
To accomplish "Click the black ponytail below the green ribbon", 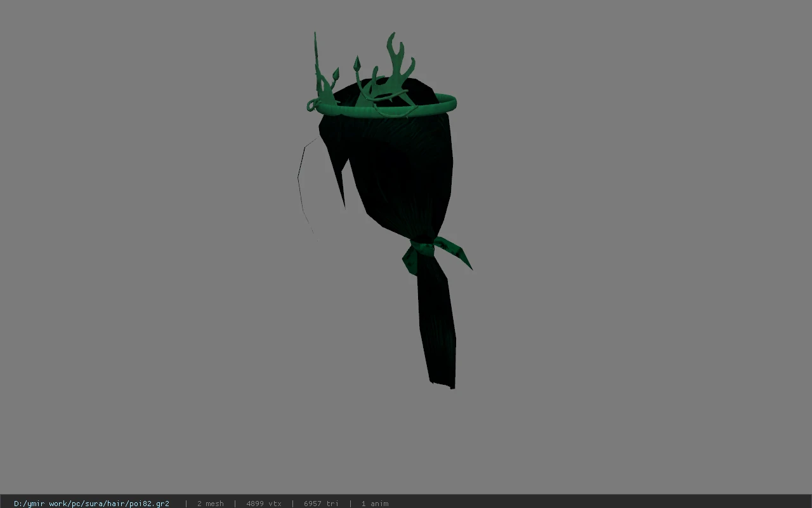I will click(437, 323).
